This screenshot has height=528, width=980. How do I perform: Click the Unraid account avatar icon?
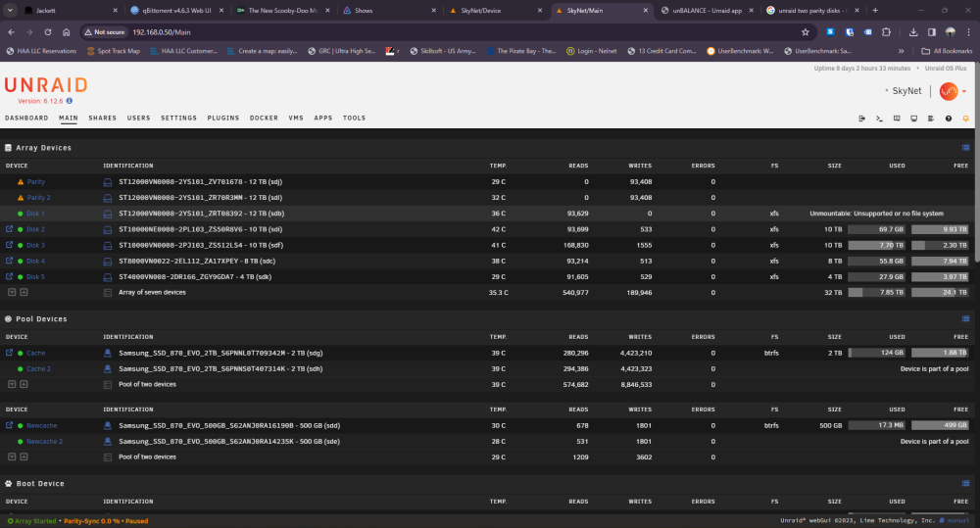pyautogui.click(x=948, y=91)
